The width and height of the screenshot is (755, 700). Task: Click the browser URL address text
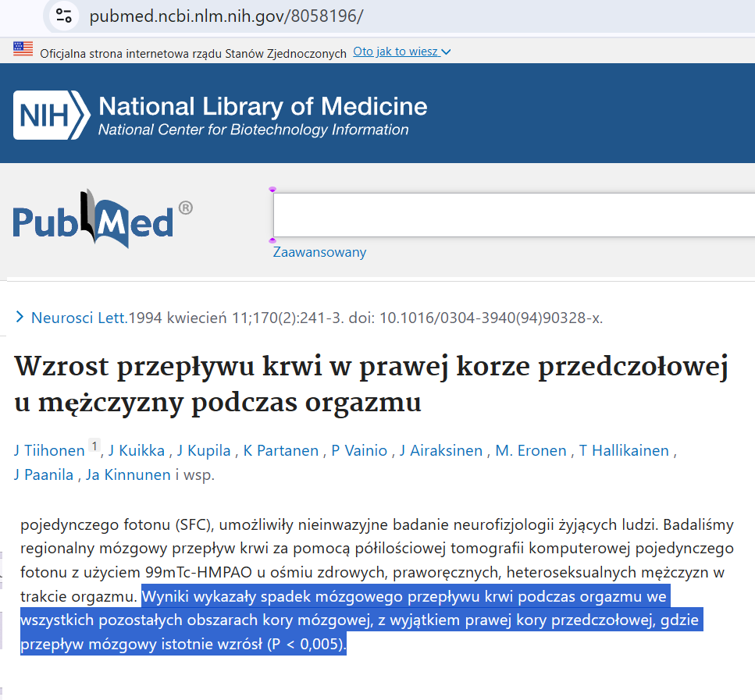point(226,16)
